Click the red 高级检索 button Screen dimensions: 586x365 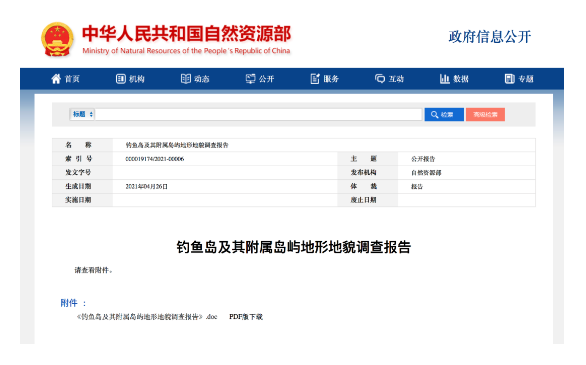[485, 115]
